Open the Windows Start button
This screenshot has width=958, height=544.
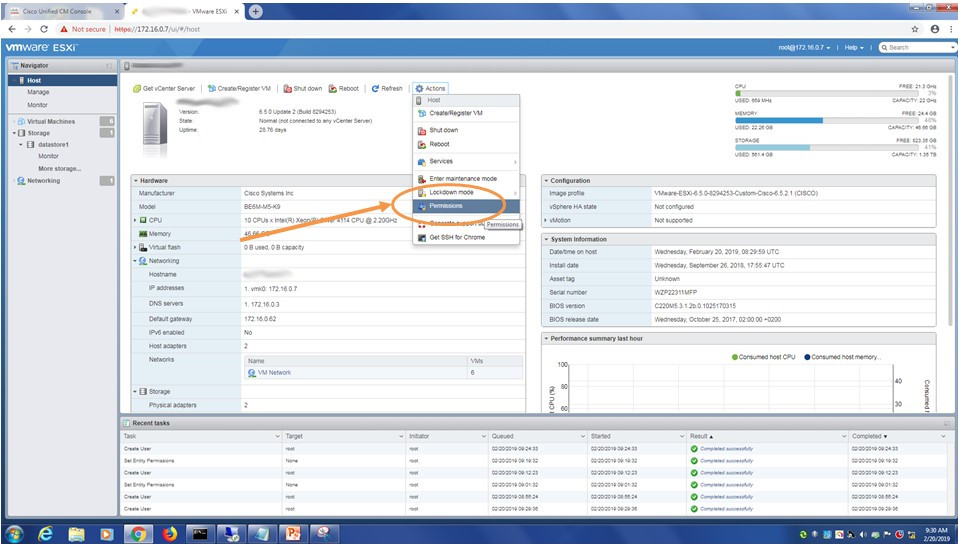(x=13, y=534)
